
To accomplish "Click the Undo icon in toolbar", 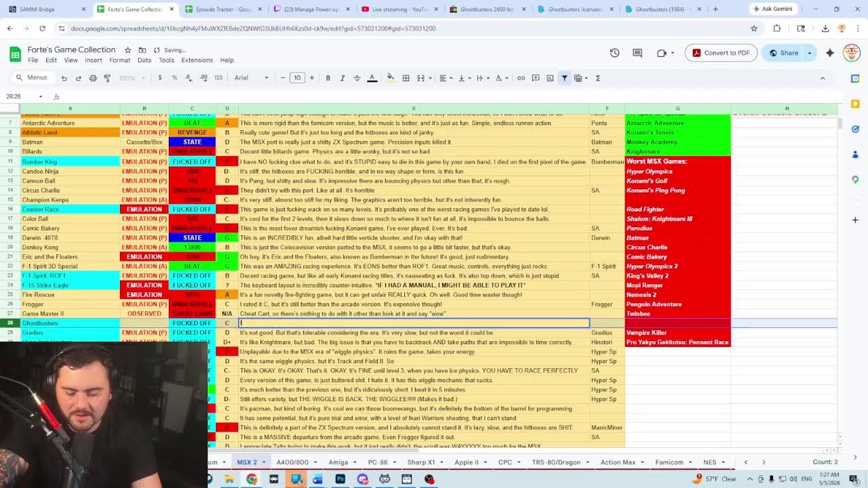I will (64, 78).
